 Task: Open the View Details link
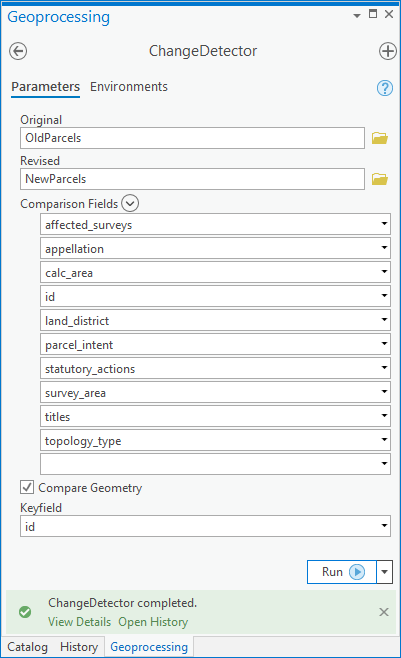pos(79,622)
